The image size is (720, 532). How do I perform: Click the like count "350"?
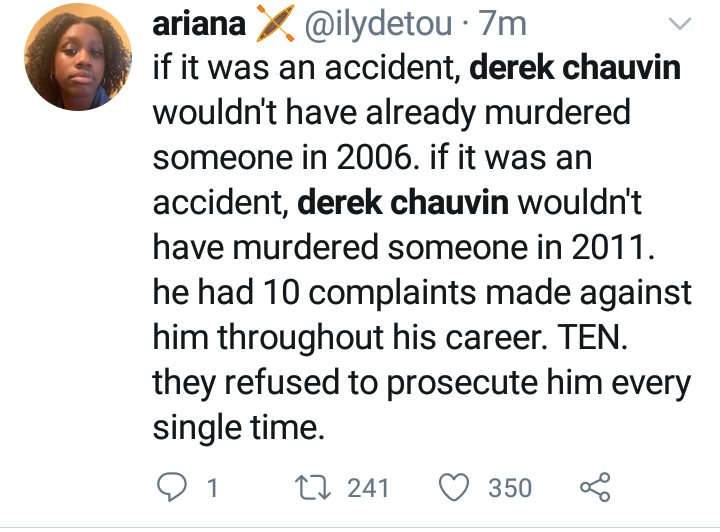point(510,488)
